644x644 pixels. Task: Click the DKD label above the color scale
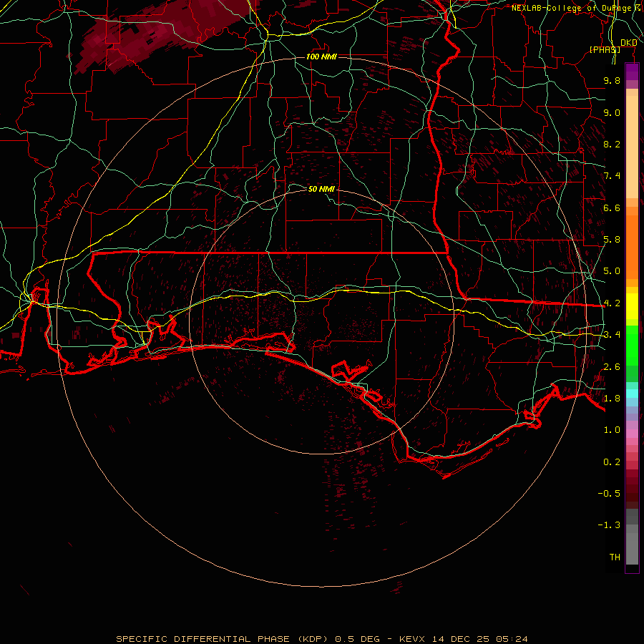pos(628,43)
